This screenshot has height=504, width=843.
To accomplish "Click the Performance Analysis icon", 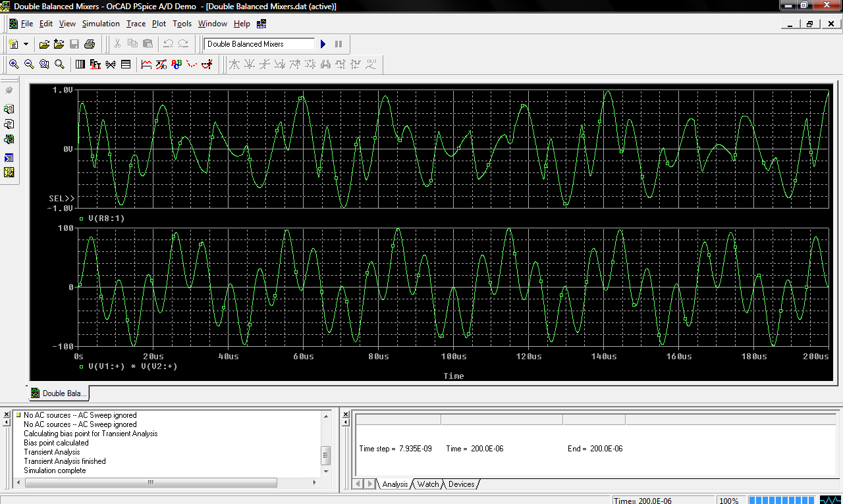I will pyautogui.click(x=110, y=64).
